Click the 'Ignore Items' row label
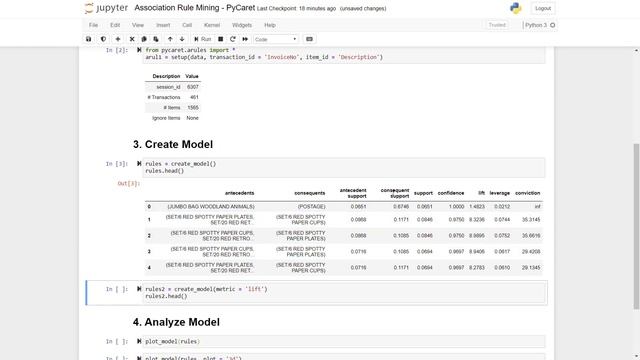The height and width of the screenshot is (360, 640). pos(166,118)
